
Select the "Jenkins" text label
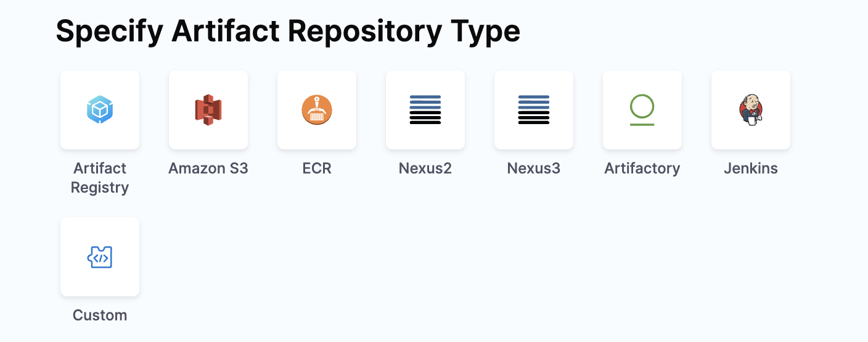click(x=751, y=169)
